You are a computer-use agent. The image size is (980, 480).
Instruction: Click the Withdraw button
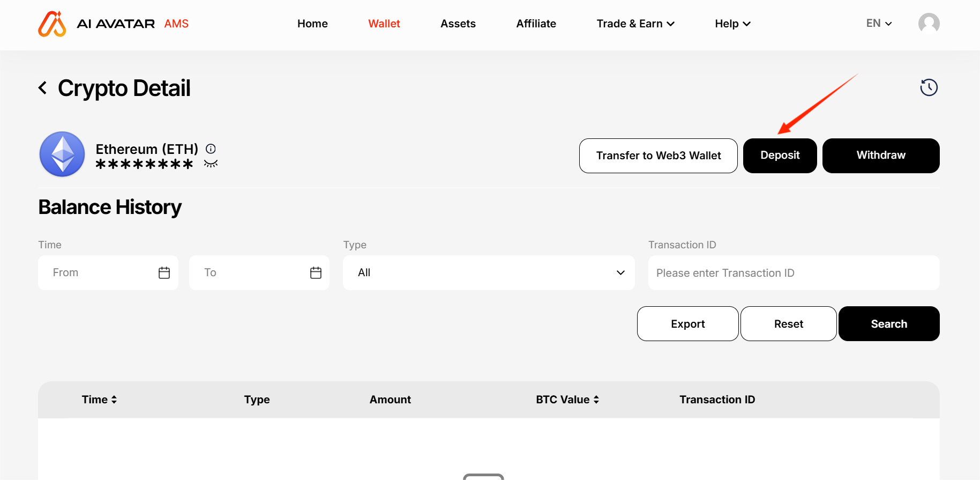(881, 156)
